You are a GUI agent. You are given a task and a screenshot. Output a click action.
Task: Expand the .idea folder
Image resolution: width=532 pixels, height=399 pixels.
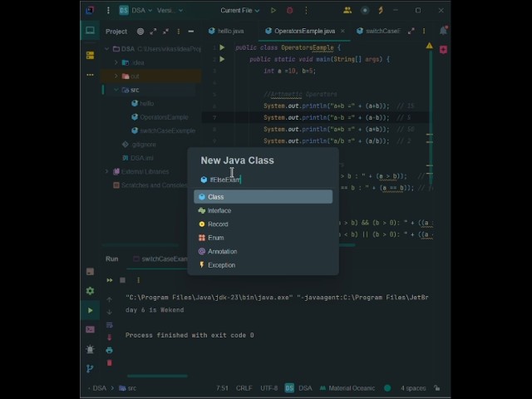tap(116, 62)
